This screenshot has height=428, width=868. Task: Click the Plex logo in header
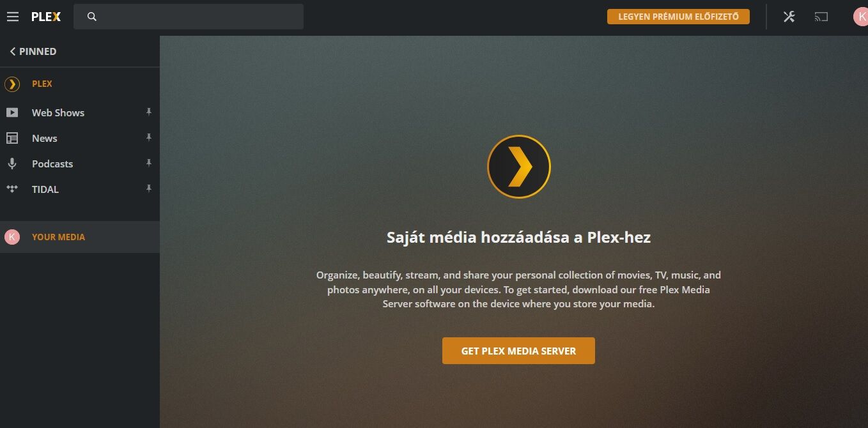click(x=46, y=17)
